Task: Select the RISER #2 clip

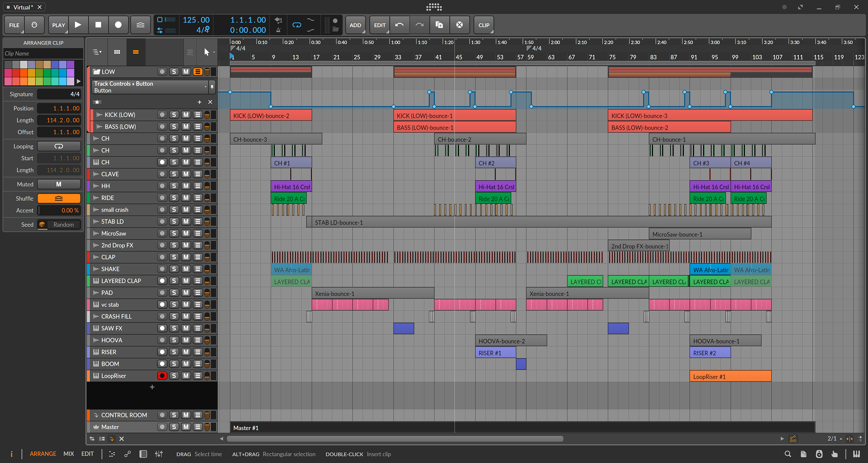Action: (710, 353)
